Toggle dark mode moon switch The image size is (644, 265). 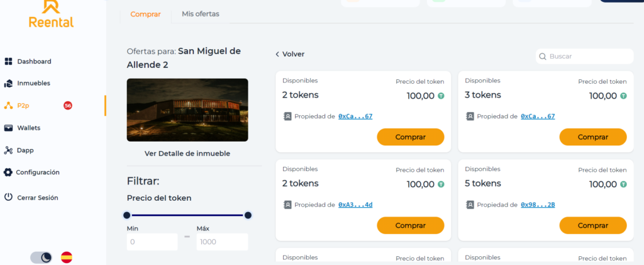42,257
